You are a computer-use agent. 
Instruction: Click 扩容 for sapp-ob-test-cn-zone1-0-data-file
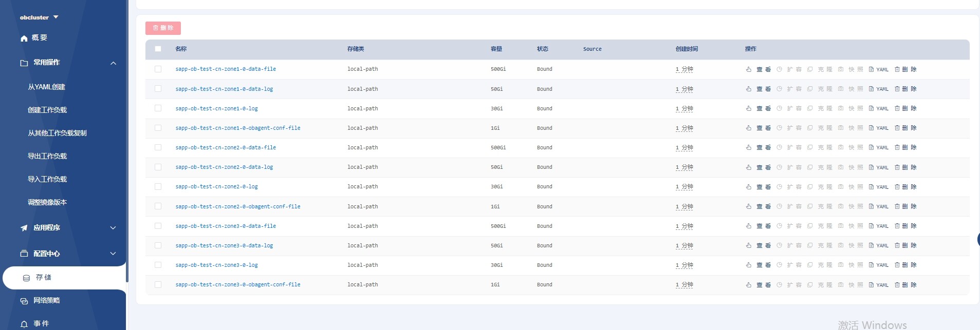pyautogui.click(x=789, y=69)
